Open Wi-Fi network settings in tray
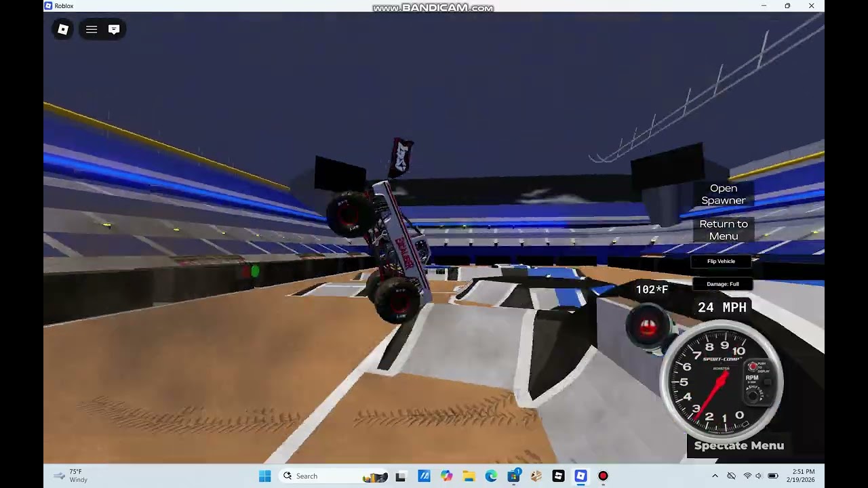 coord(747,476)
